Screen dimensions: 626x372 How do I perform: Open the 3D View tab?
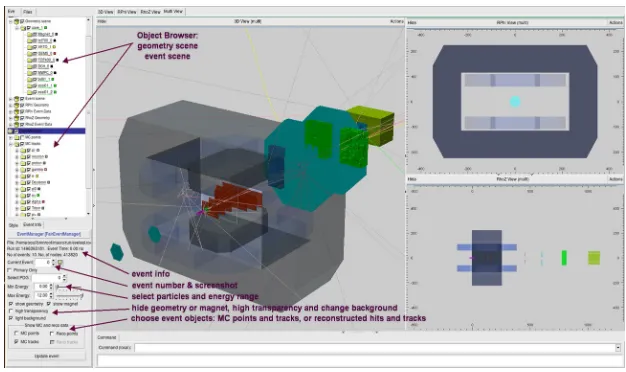pos(105,12)
